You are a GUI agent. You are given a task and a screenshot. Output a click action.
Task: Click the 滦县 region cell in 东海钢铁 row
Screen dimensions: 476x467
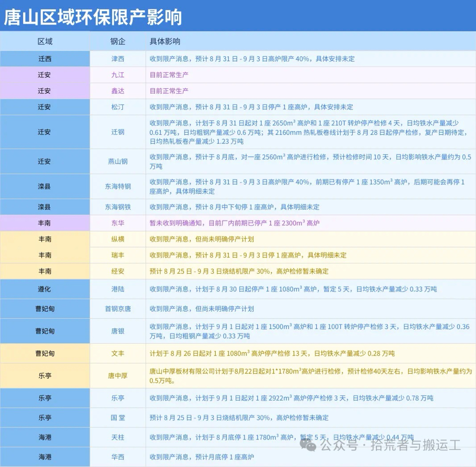point(45,207)
